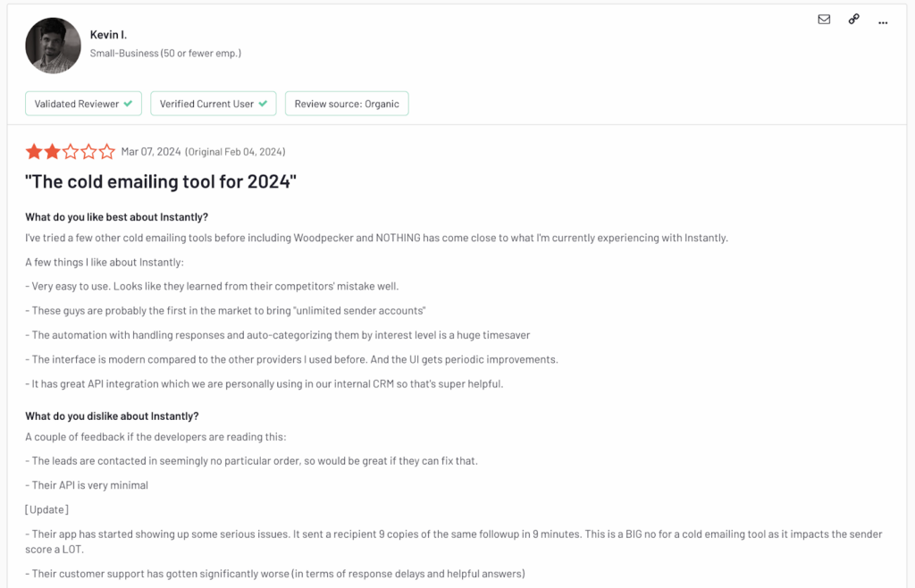
Task: Open Kevin I.'s reviewer profile
Action: click(109, 34)
